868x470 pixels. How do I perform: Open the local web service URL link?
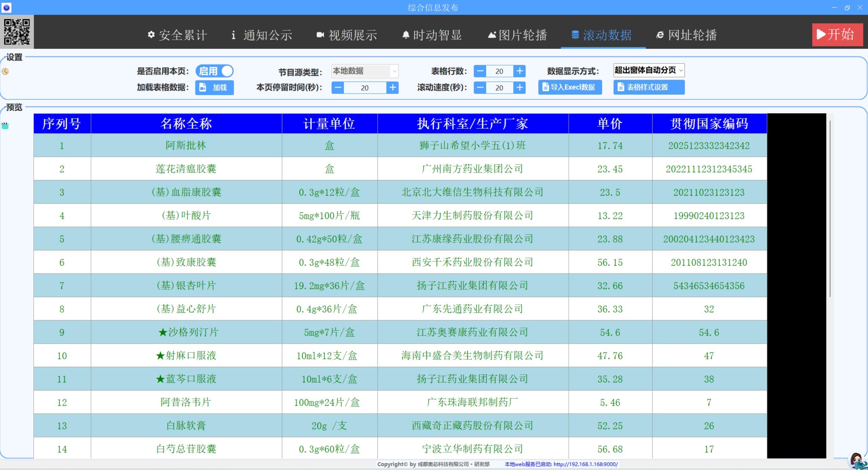pyautogui.click(x=585, y=464)
